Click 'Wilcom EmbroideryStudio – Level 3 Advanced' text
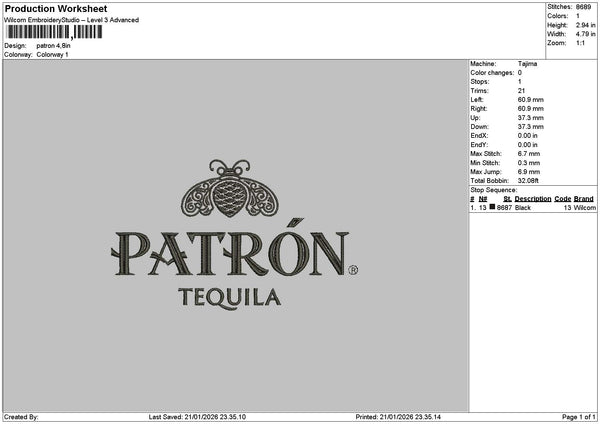The width and height of the screenshot is (600, 424). [x=72, y=20]
